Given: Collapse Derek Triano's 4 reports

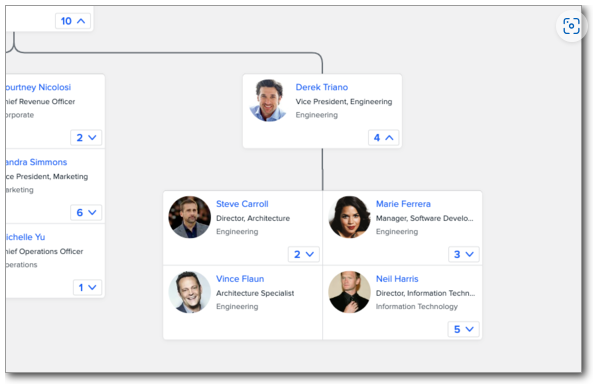Looking at the screenshot, I should pyautogui.click(x=383, y=138).
